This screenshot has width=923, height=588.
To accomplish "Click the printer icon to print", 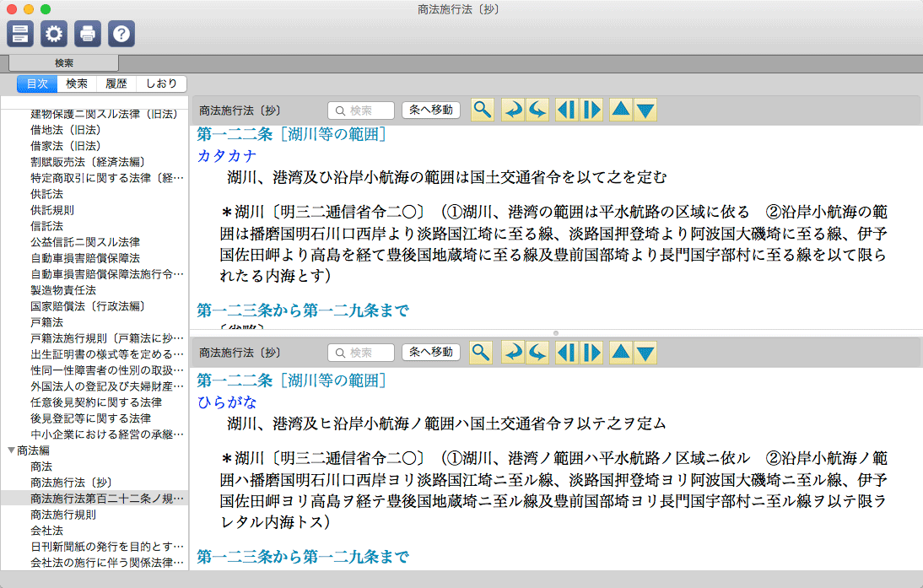I will tap(88, 34).
